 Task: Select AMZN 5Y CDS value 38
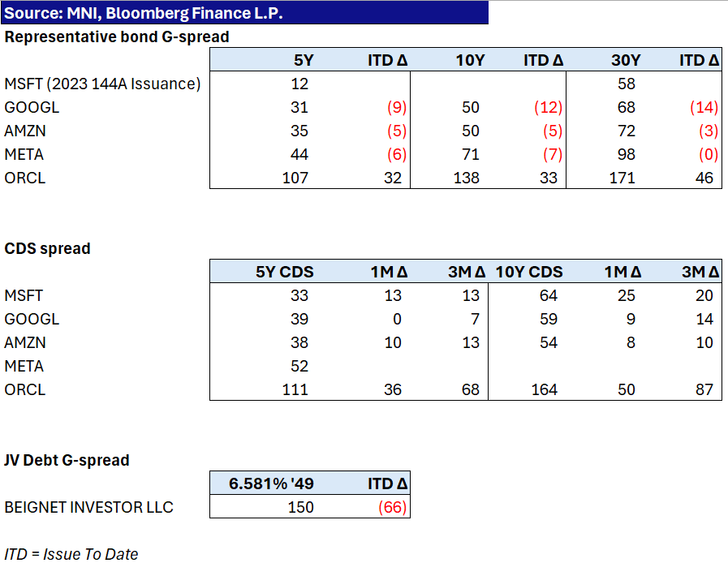tap(299, 342)
